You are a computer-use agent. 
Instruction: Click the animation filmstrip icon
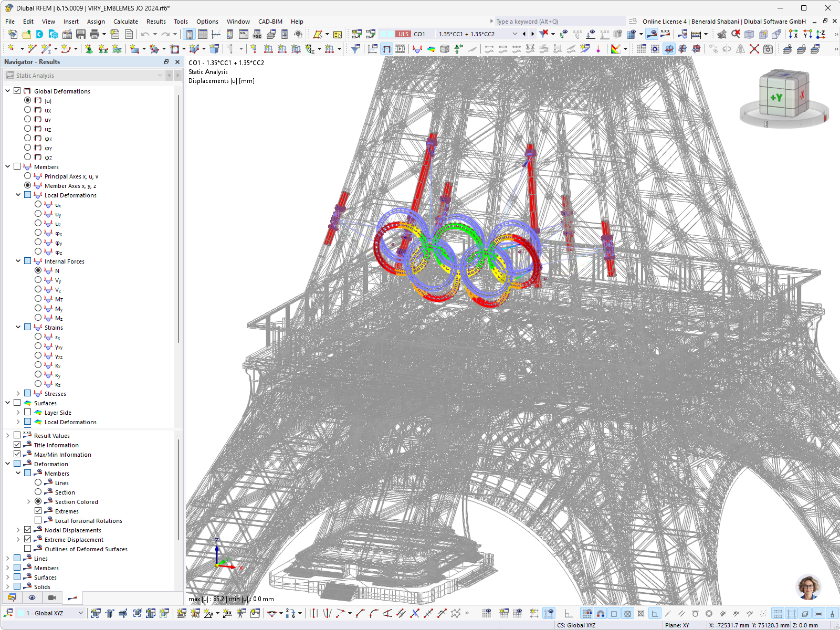click(400, 49)
